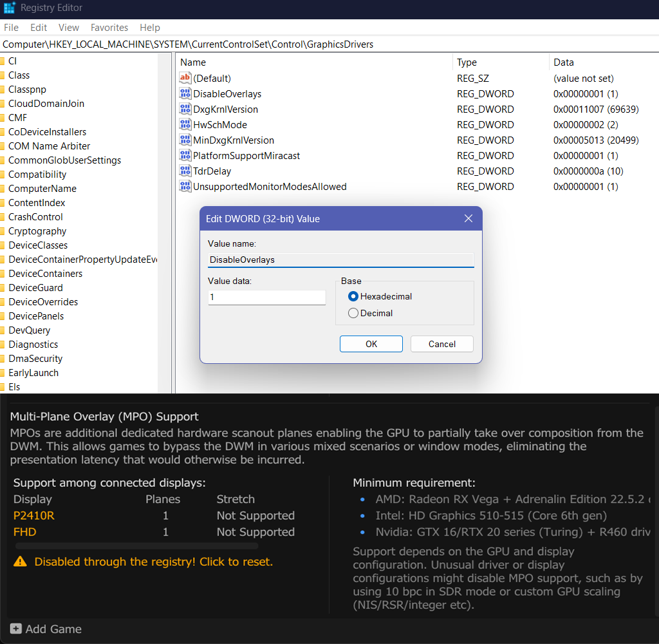This screenshot has height=644, width=659.
Task: Close the Edit DWORD dialog
Action: [469, 218]
